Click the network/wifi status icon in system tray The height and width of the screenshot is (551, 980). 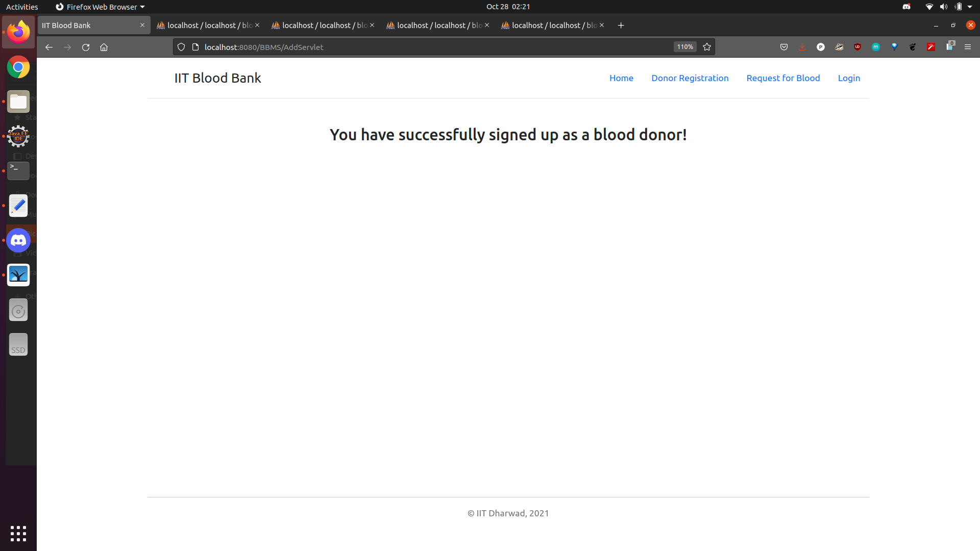pyautogui.click(x=929, y=7)
